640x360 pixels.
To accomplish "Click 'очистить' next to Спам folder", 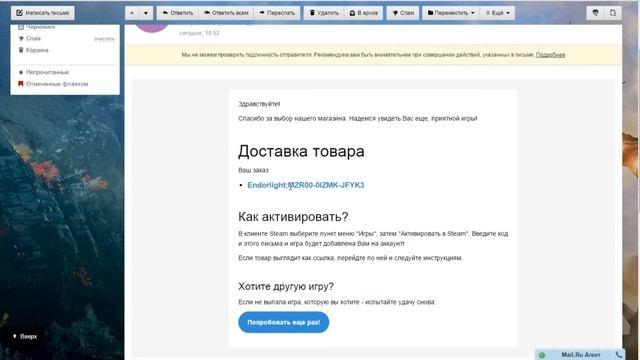I will pyautogui.click(x=104, y=39).
